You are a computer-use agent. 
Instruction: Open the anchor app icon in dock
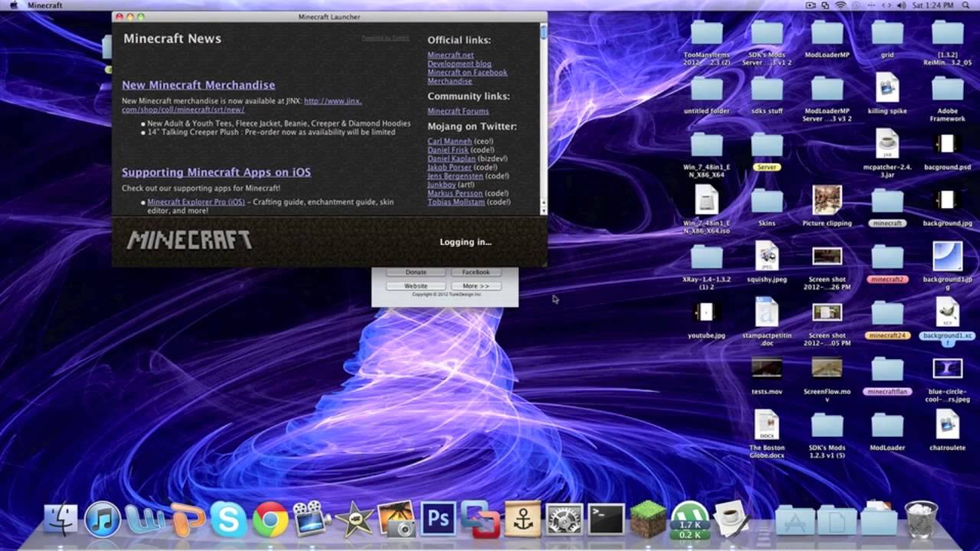(x=523, y=520)
